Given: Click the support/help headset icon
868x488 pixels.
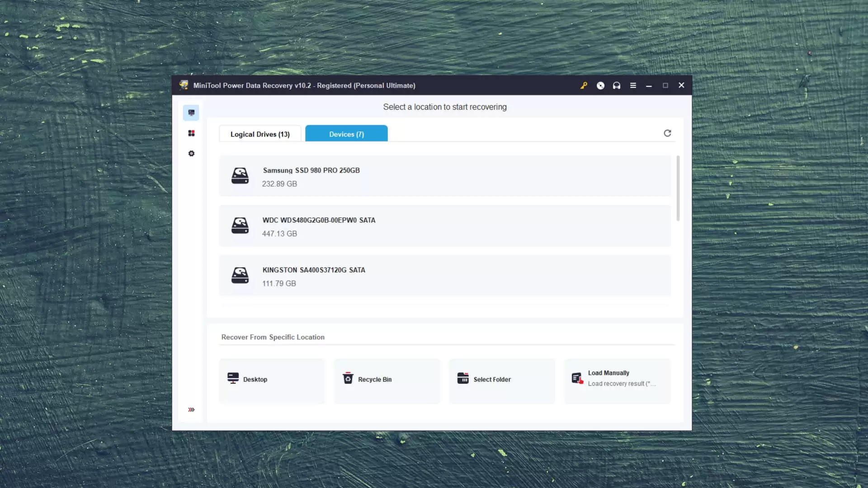Looking at the screenshot, I should coord(617,85).
